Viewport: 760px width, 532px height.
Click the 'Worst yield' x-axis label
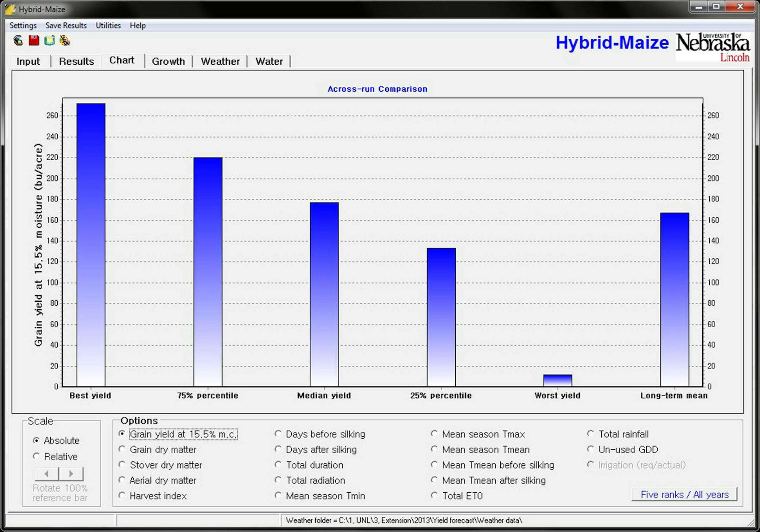(x=557, y=396)
